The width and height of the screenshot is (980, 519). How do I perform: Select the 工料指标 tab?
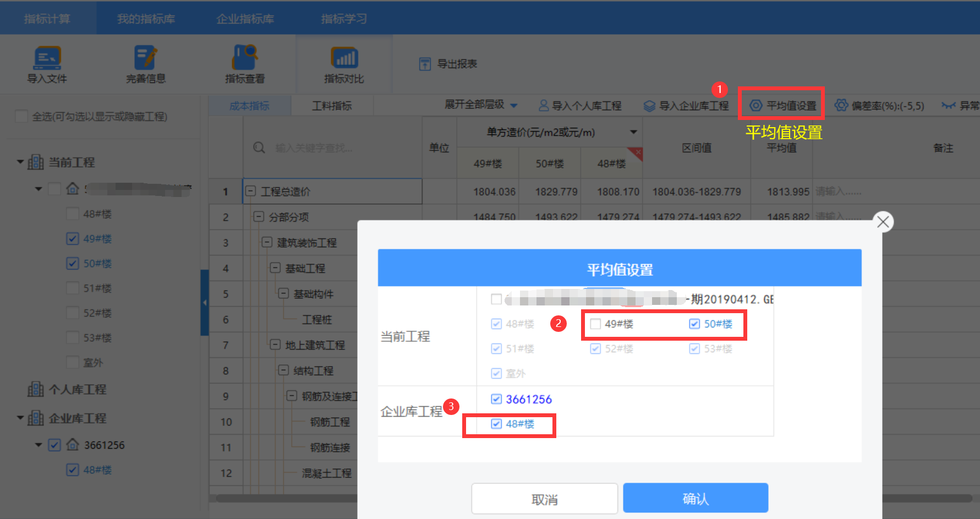click(x=332, y=106)
